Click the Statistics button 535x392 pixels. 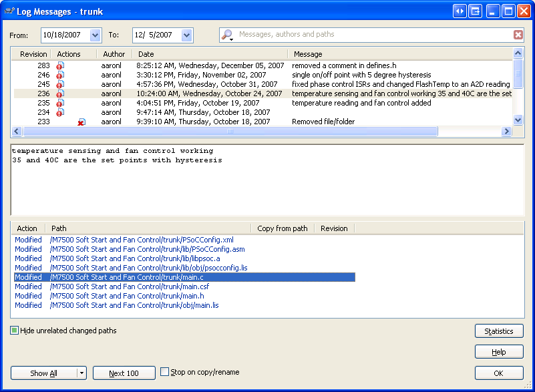499,331
